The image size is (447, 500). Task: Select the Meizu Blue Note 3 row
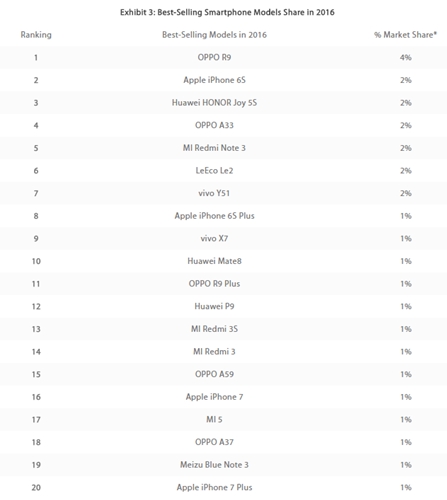(223, 465)
